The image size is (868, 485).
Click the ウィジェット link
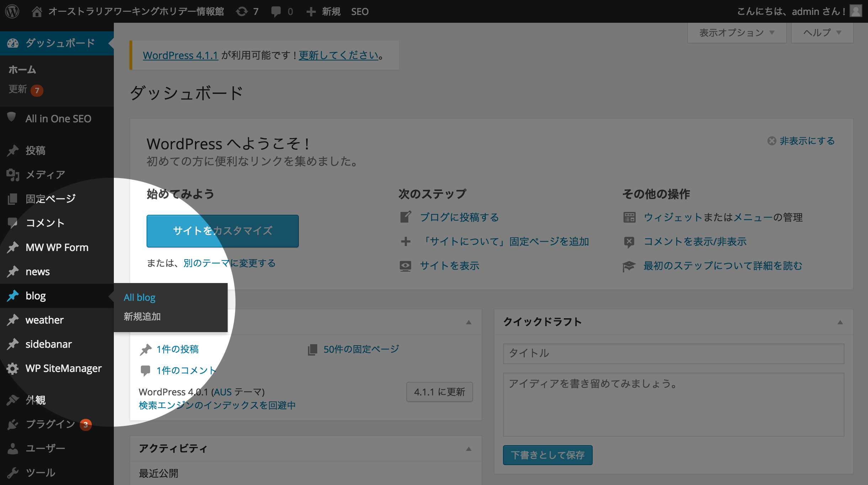point(673,217)
